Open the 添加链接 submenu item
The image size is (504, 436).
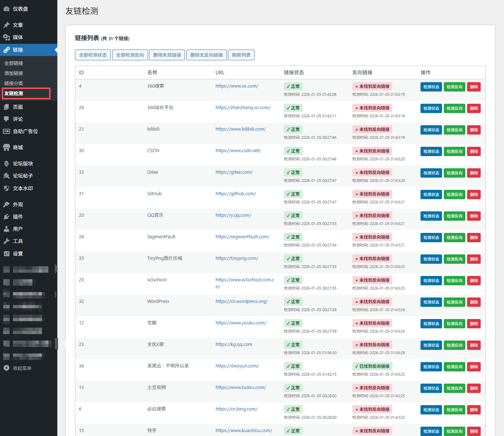[14, 73]
